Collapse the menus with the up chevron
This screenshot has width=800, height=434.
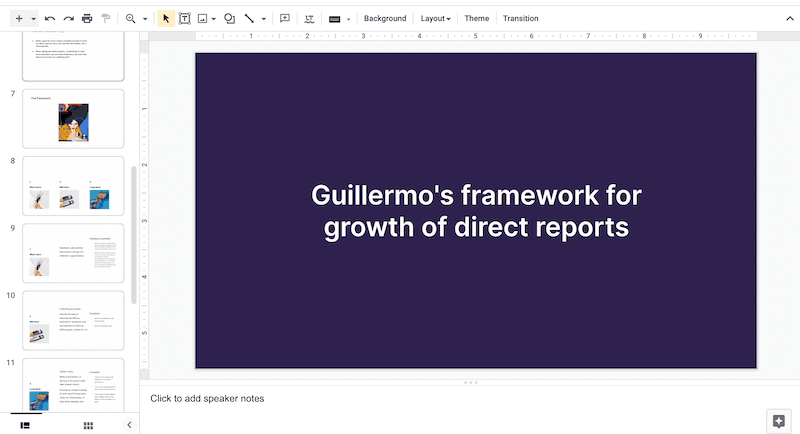click(789, 18)
